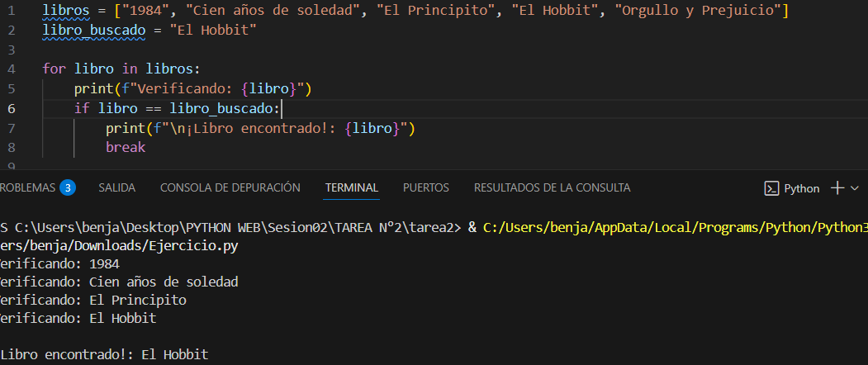
Task: Click the print call with "Verificando" on line 5
Action: point(194,88)
